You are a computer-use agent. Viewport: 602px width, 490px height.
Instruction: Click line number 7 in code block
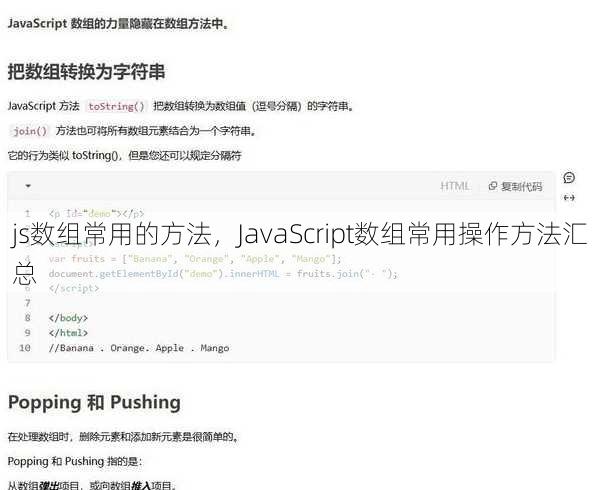pyautogui.click(x=27, y=303)
